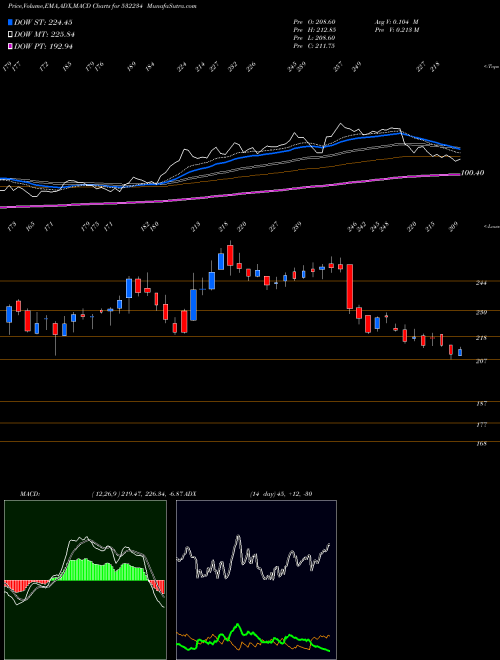Click the 177 price level label
Screen dimensions: 500x660
tap(481, 425)
